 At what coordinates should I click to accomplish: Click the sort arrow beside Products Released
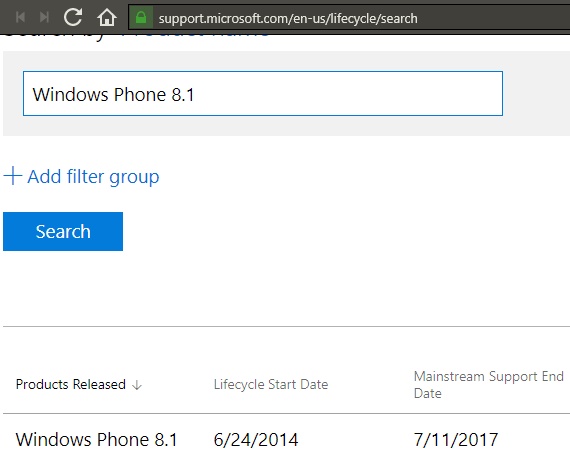(x=137, y=385)
